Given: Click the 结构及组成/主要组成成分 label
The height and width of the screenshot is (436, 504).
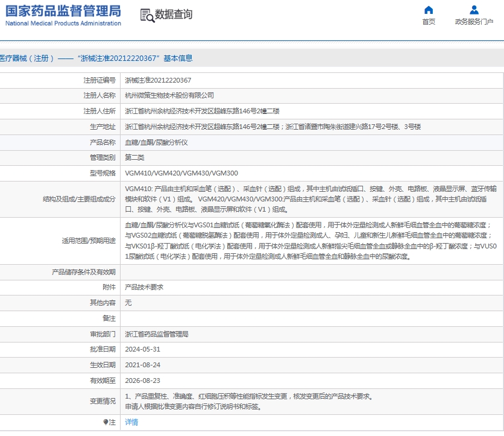Looking at the screenshot, I should [x=79, y=199].
